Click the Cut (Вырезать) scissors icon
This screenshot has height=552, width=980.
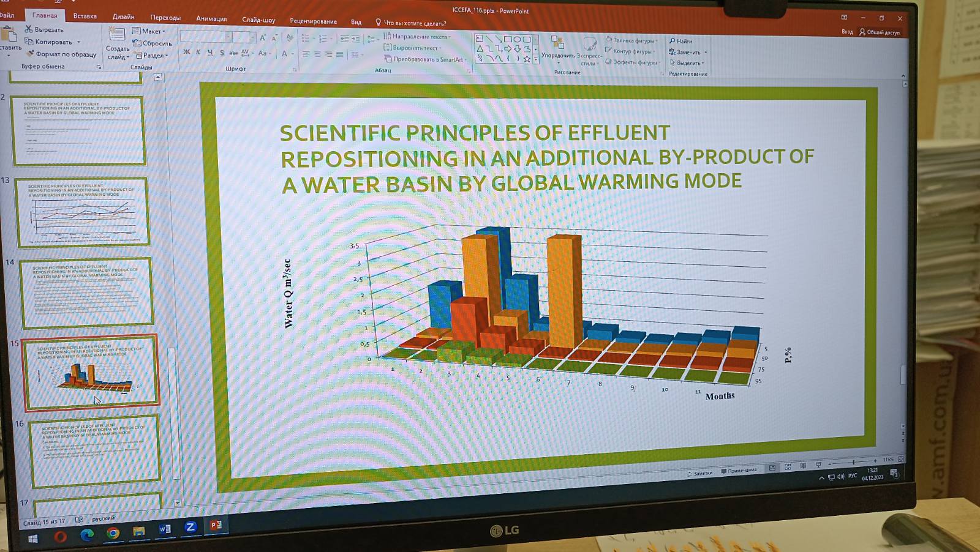point(28,29)
